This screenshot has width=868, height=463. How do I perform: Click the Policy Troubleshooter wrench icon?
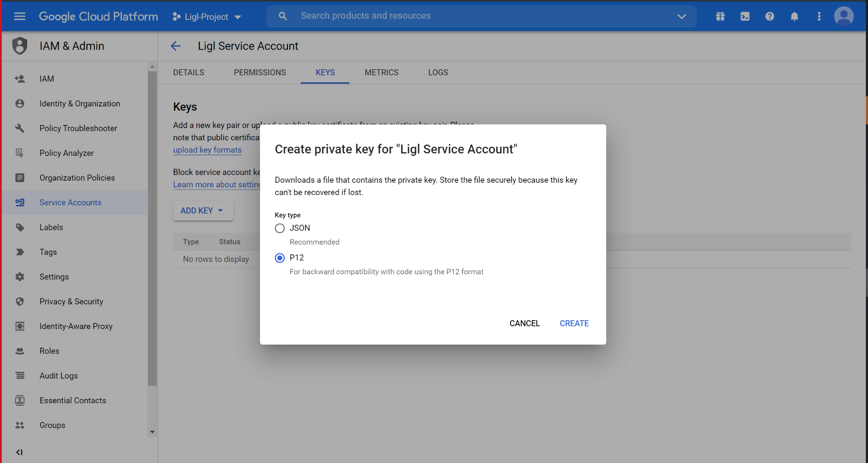19,128
